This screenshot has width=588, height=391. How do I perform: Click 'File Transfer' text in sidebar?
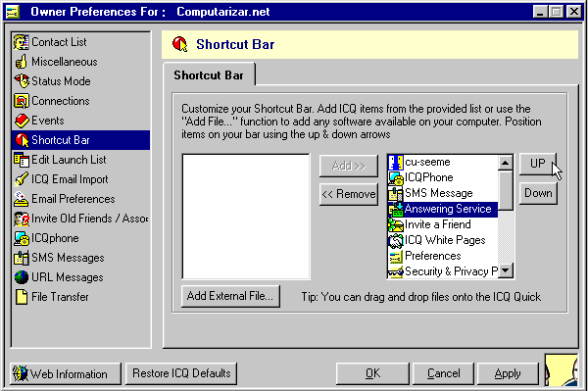60,297
